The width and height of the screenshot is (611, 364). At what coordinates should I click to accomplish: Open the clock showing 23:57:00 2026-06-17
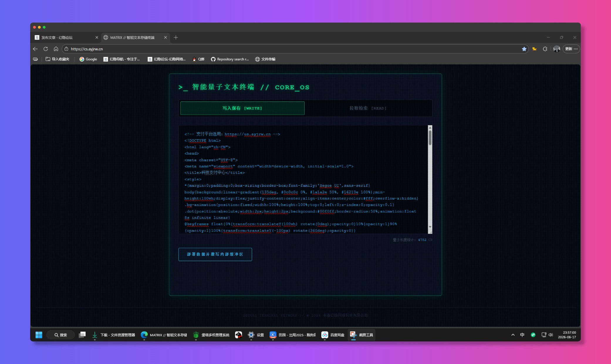pos(567,335)
